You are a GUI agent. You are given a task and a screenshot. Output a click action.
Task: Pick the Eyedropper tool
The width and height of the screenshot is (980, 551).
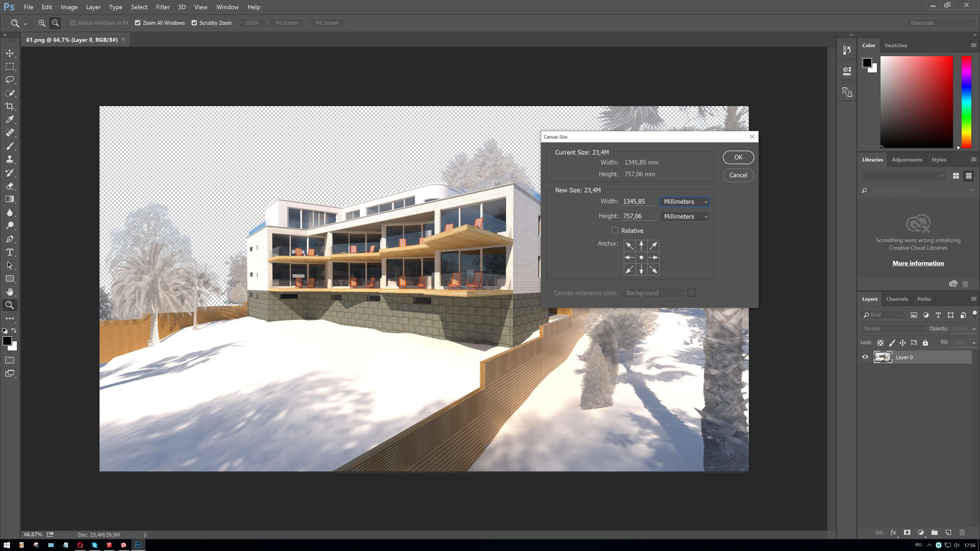pos(10,119)
